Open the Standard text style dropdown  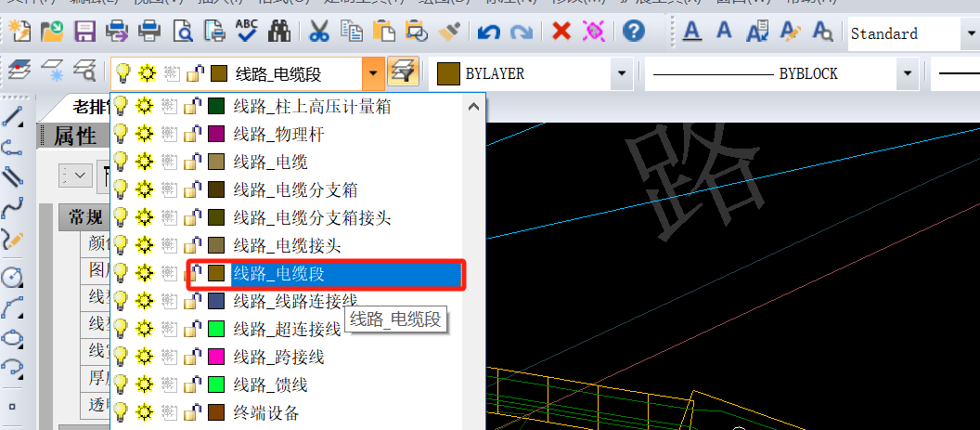969,34
